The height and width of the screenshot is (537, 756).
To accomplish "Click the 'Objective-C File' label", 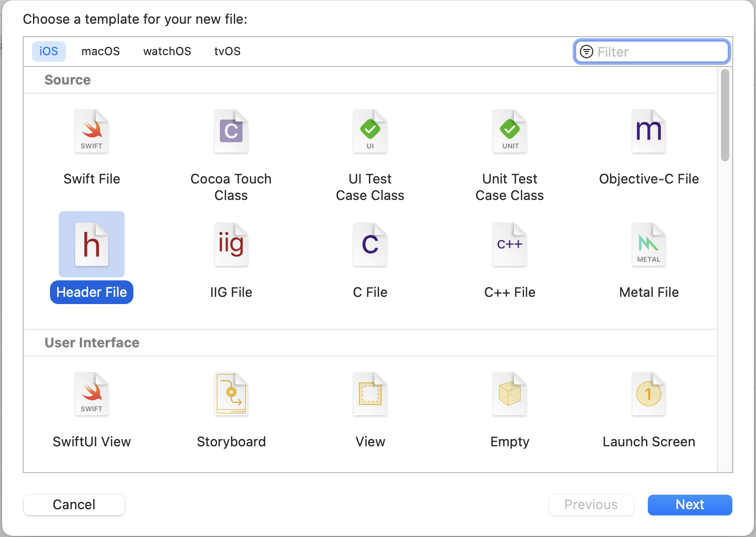I will pyautogui.click(x=649, y=179).
